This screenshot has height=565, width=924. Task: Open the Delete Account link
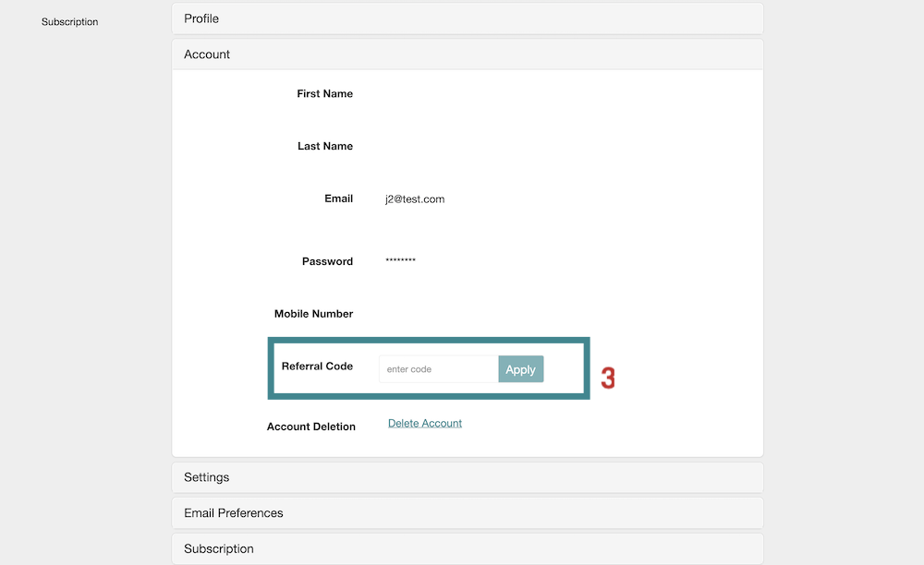(x=425, y=423)
